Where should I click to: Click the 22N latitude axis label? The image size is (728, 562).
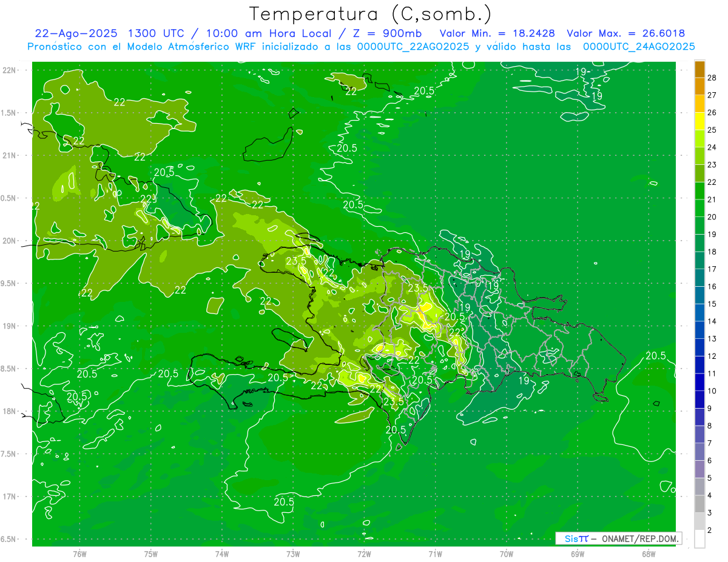(x=9, y=70)
